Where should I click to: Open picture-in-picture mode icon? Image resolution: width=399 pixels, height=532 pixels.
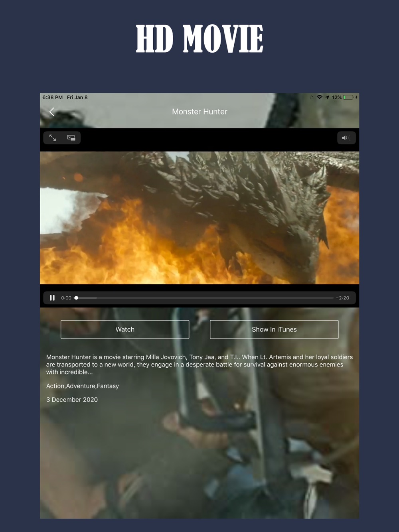tap(71, 138)
